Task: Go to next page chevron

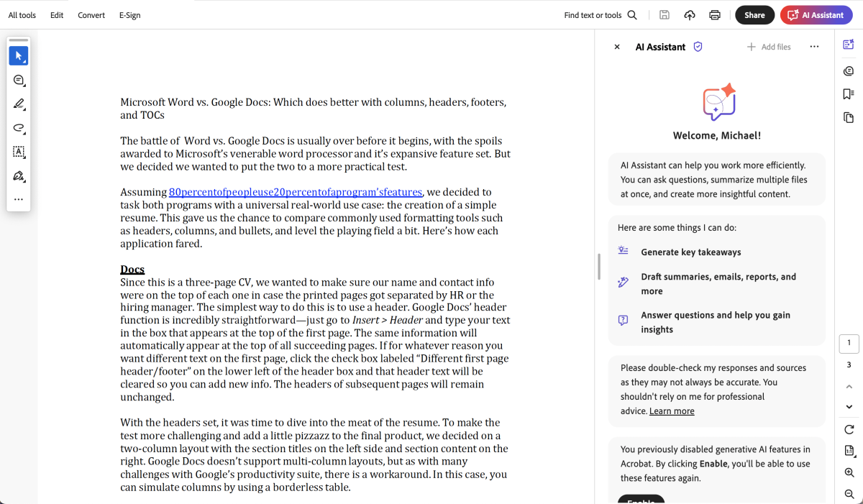Action: pos(849,407)
